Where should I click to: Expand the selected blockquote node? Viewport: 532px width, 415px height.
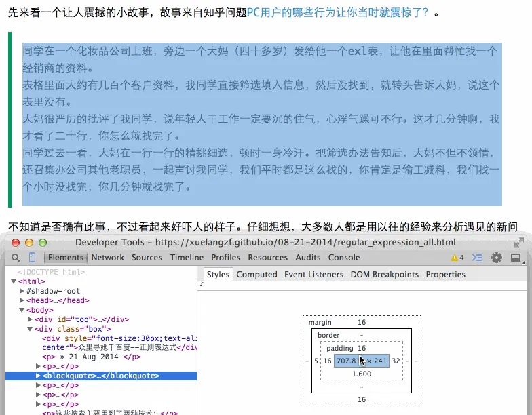[38, 376]
